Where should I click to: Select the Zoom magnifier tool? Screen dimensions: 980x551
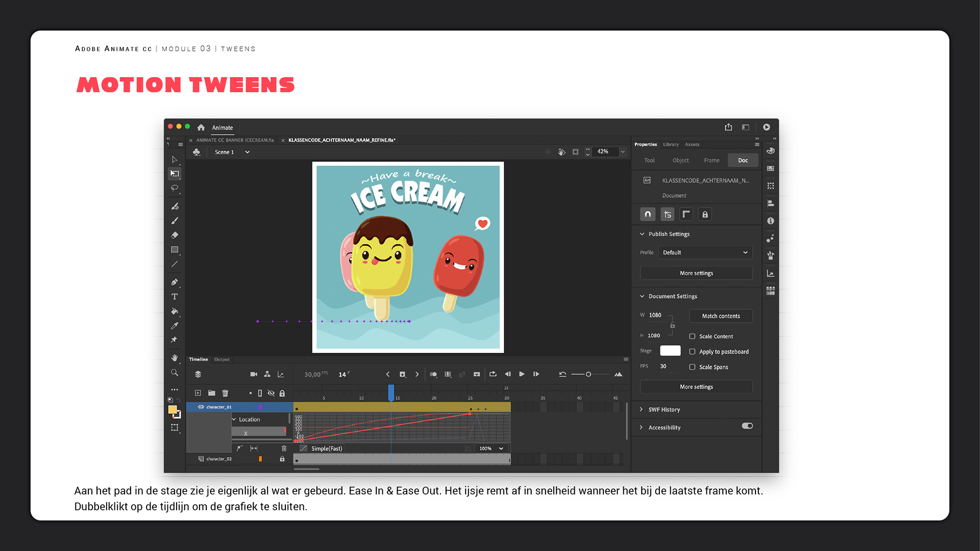click(175, 373)
